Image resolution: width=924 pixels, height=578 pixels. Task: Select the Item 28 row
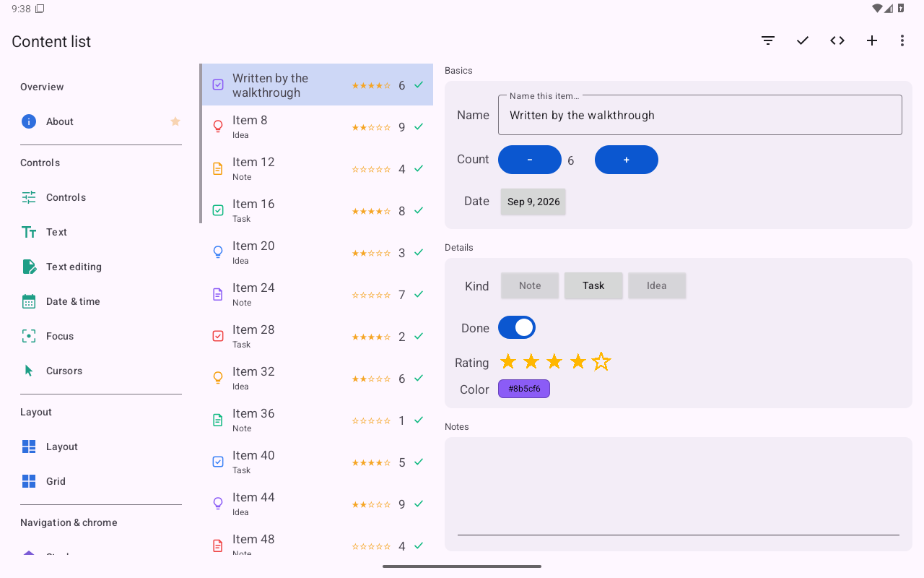coord(316,336)
